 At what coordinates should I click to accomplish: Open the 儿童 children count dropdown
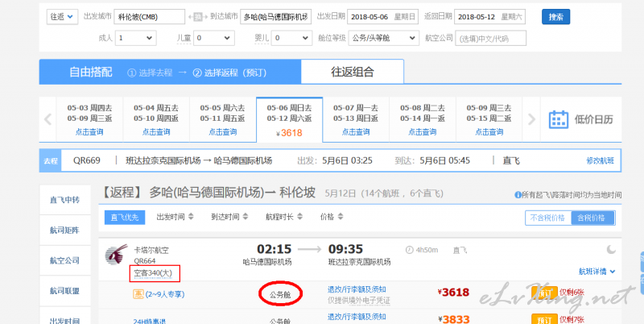coord(214,38)
